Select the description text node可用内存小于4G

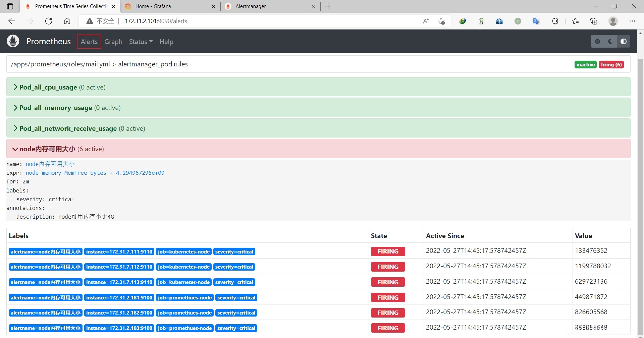pos(86,217)
